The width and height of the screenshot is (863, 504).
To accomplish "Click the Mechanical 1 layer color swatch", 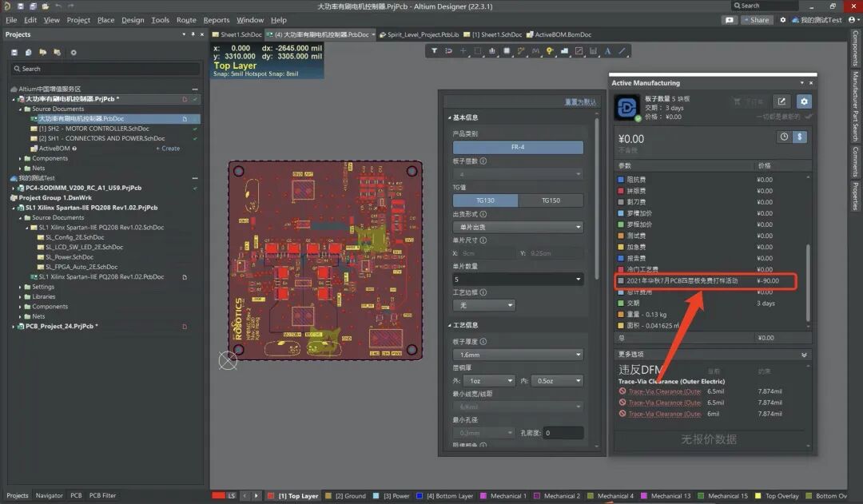I will point(483,496).
